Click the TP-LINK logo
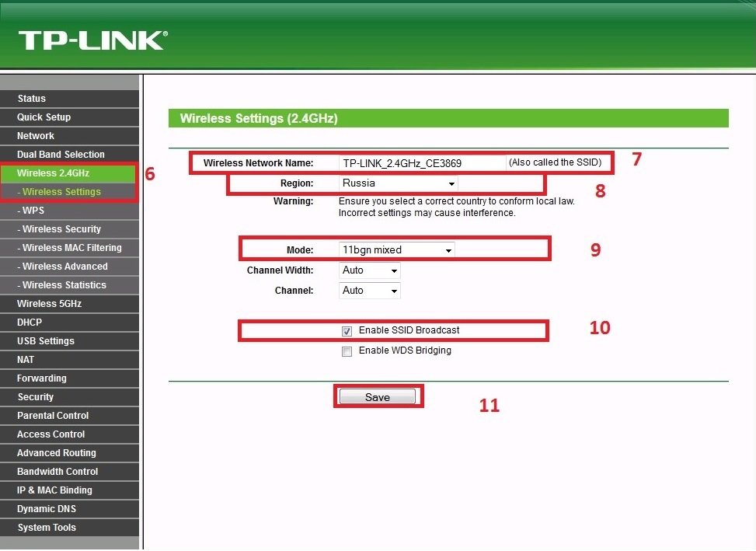This screenshot has width=756, height=551. coord(92,40)
